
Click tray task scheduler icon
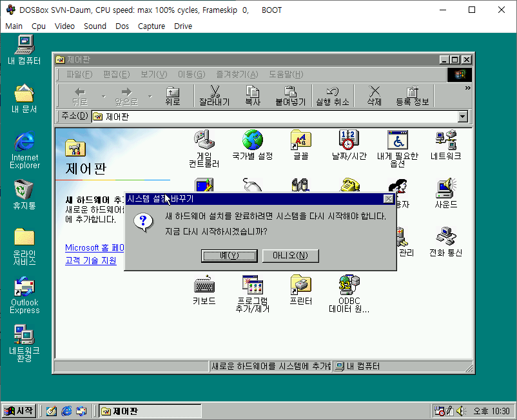pyautogui.click(x=440, y=411)
